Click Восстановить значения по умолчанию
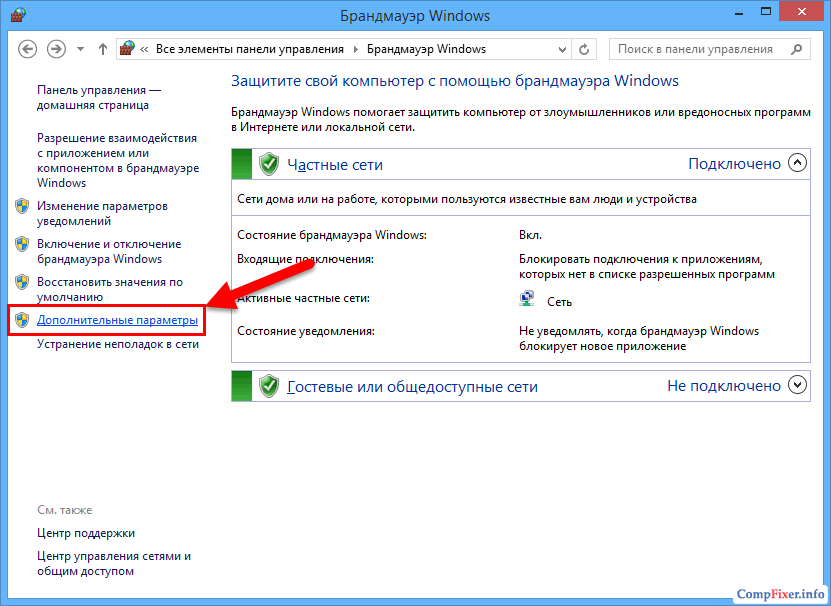831x606 pixels. click(109, 289)
